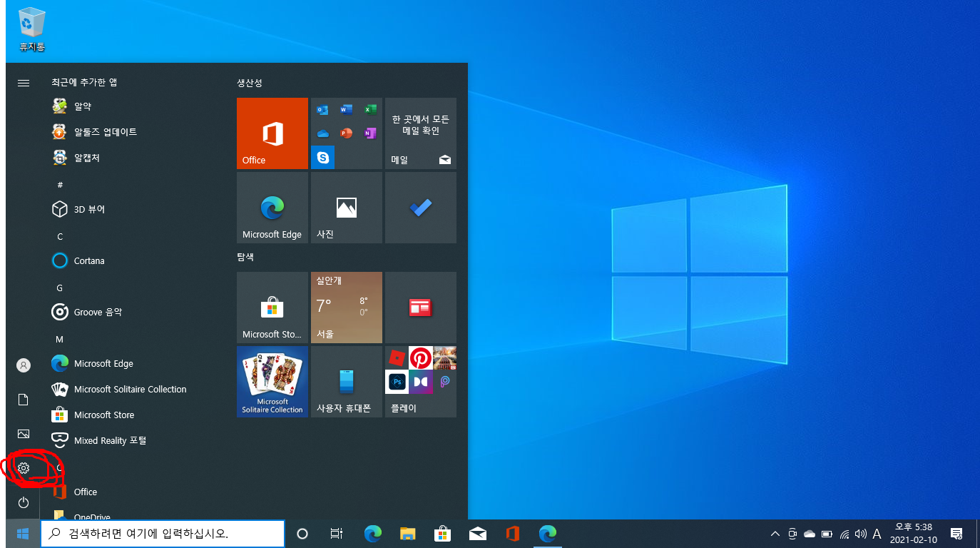Open Office on taskbar
Image resolution: width=980 pixels, height=548 pixels.
pyautogui.click(x=512, y=533)
